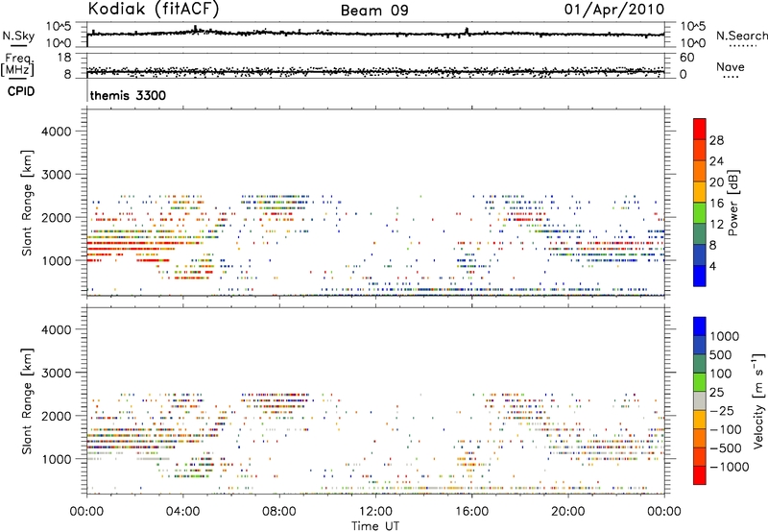Viewport: 768px width, 532px height.
Task: Click the '500' label on Velocity colorbar
Action: click(x=721, y=354)
